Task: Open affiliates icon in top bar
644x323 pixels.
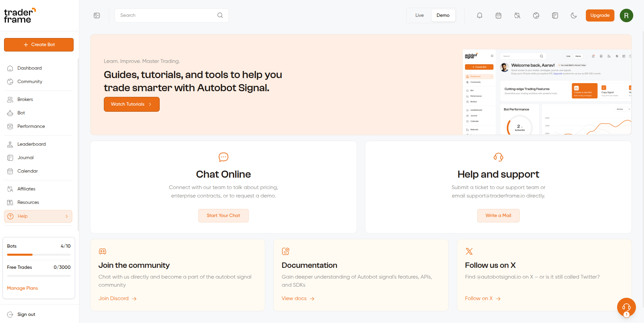Action: click(517, 15)
